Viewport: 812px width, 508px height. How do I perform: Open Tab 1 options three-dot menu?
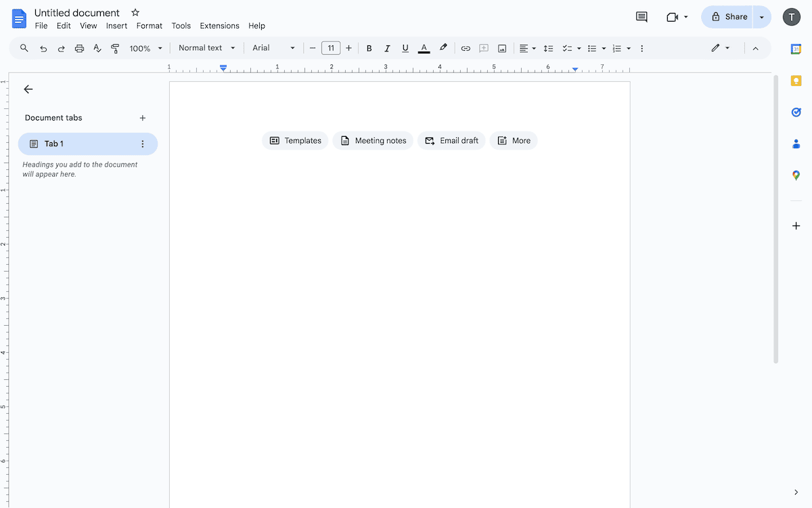142,144
